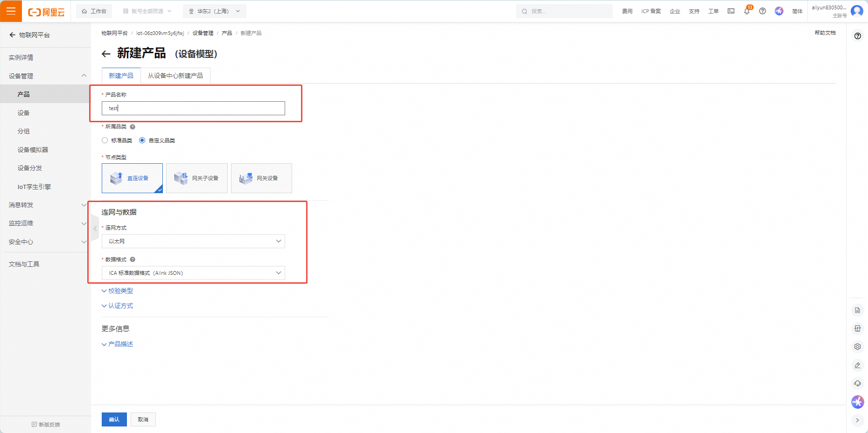Viewport: 868px width, 433px height.
Task: Open the 费用 top menu
Action: (x=627, y=11)
